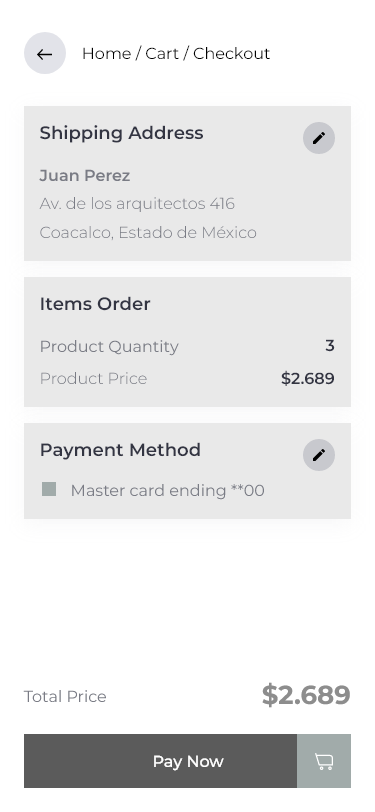Click the street address Av. de los arquitectos 416
The height and width of the screenshot is (812, 375).
137,204
